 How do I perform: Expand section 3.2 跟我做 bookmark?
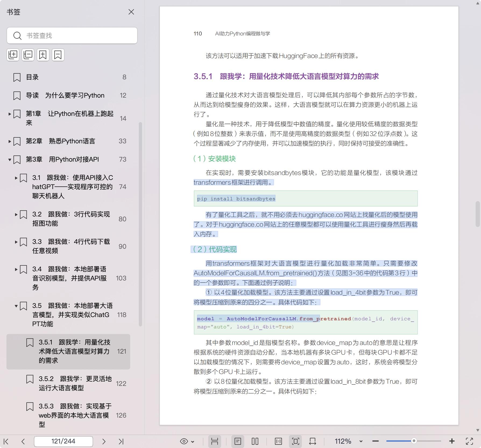pyautogui.click(x=16, y=214)
